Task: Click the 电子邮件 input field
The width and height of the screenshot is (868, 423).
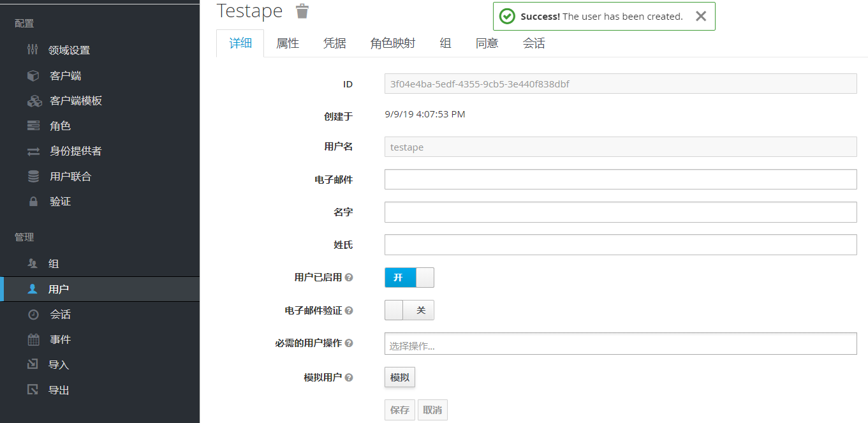Action: coord(620,179)
